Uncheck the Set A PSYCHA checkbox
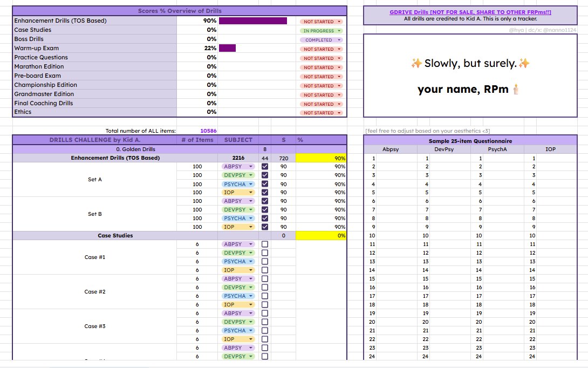Screen dimensions: 588x368 pyautogui.click(x=265, y=184)
